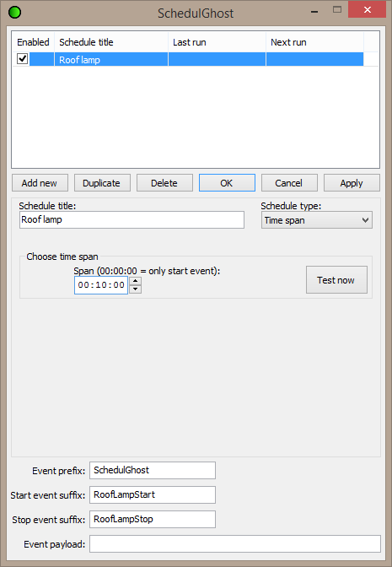Click the Last run column header

217,42
